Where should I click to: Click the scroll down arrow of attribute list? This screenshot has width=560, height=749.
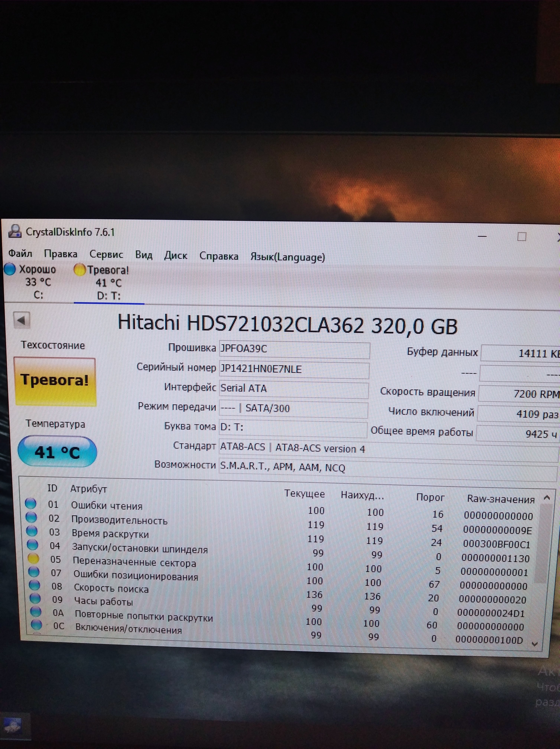[x=535, y=644]
